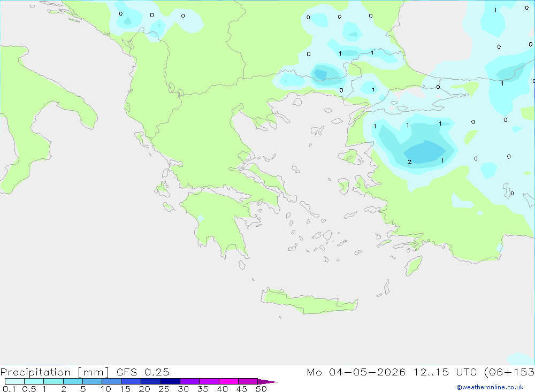Screen dimensions: 535x392
Task: Click the Peloponnese peninsula
Action: [x=218, y=222]
